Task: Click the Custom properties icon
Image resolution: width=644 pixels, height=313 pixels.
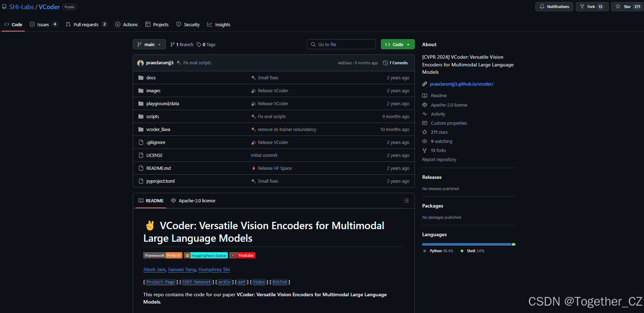Action: [425, 123]
